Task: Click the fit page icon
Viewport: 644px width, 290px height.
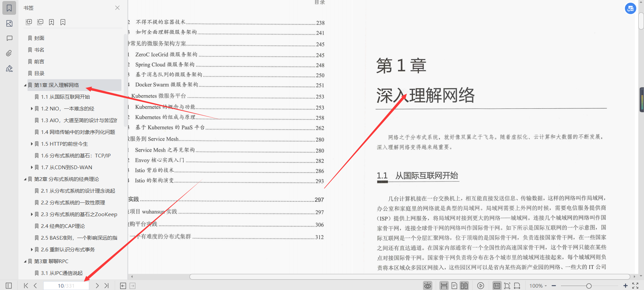Action: (x=507, y=286)
